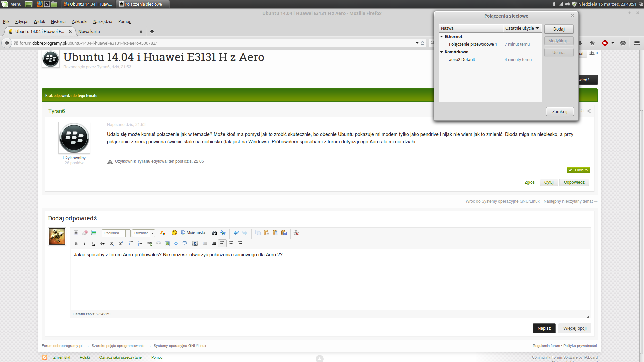644x362 pixels.
Task: Insert a bulleted list
Action: 131,244
